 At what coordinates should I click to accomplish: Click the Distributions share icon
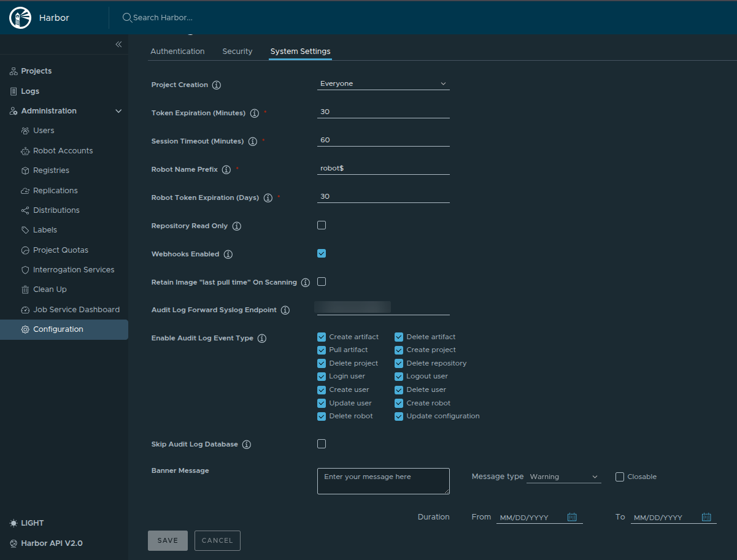[25, 210]
